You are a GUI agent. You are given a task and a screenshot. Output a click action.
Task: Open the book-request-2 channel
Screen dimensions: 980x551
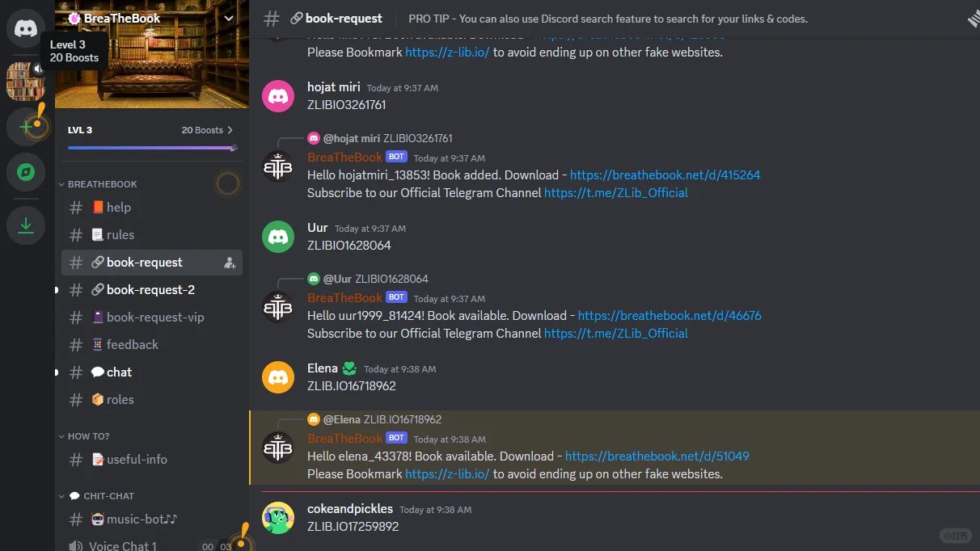click(152, 289)
